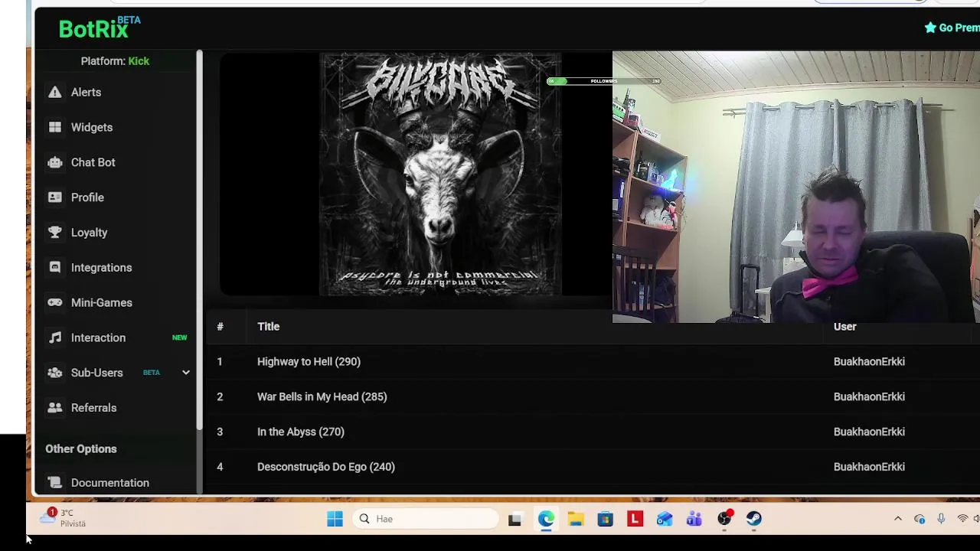This screenshot has height=551, width=980.
Task: Open Steam from taskbar
Action: point(754,519)
